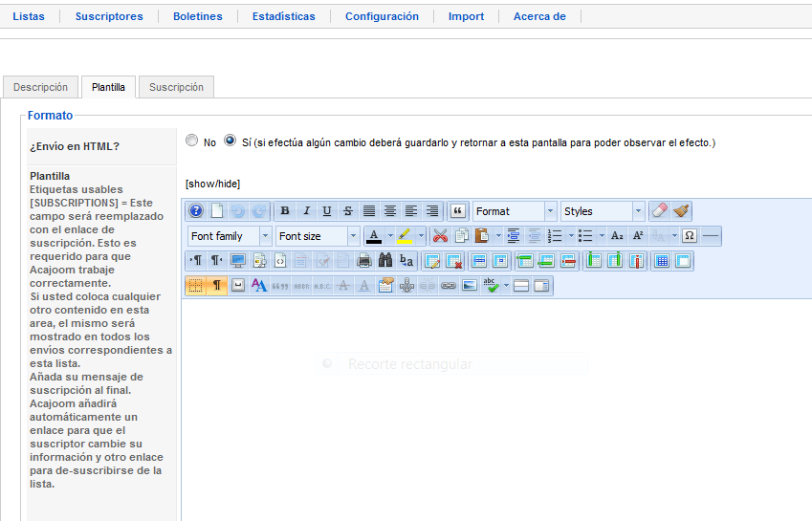Select the No radio for HTML sending
Viewport: 812px width, 521px height.
(x=191, y=141)
